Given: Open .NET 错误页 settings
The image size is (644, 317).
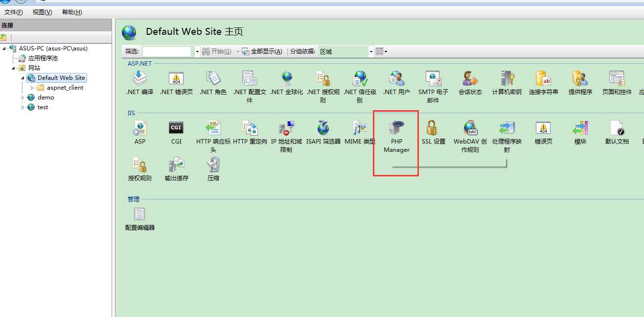Looking at the screenshot, I should pos(176,83).
